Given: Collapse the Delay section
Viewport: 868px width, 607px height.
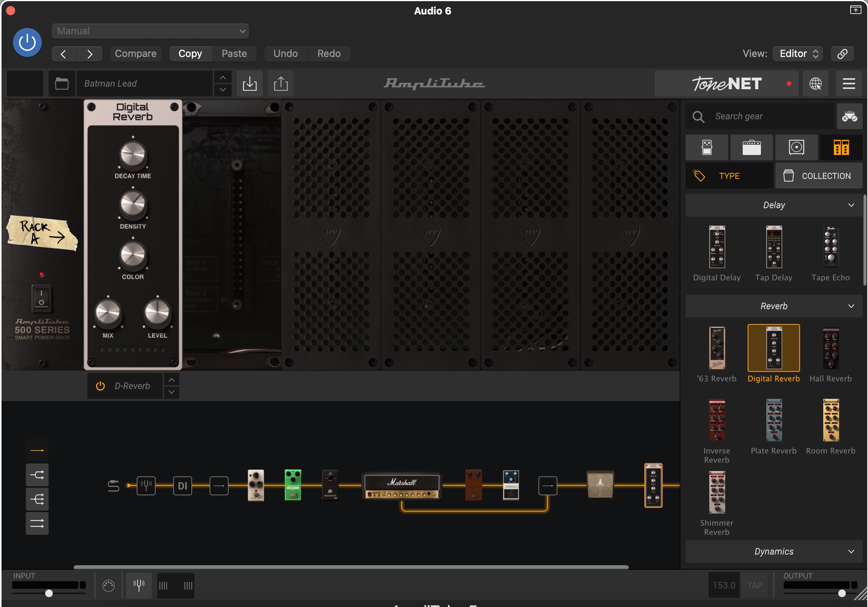Looking at the screenshot, I should click(774, 205).
